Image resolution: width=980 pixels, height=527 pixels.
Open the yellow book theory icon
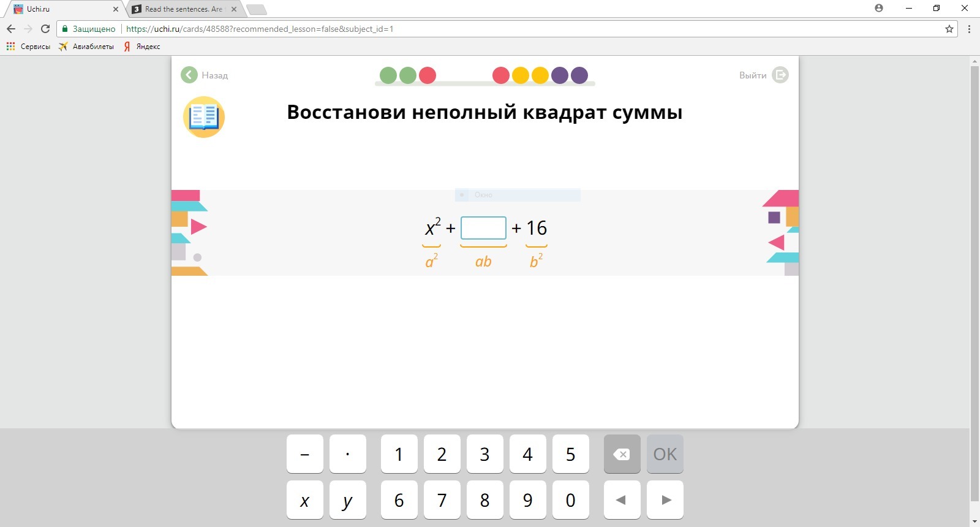pos(204,117)
